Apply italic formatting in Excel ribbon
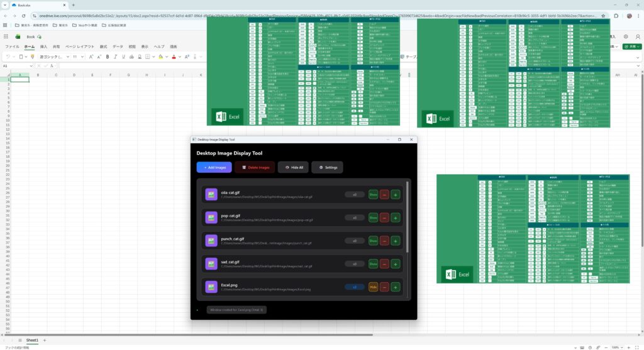 [x=115, y=57]
